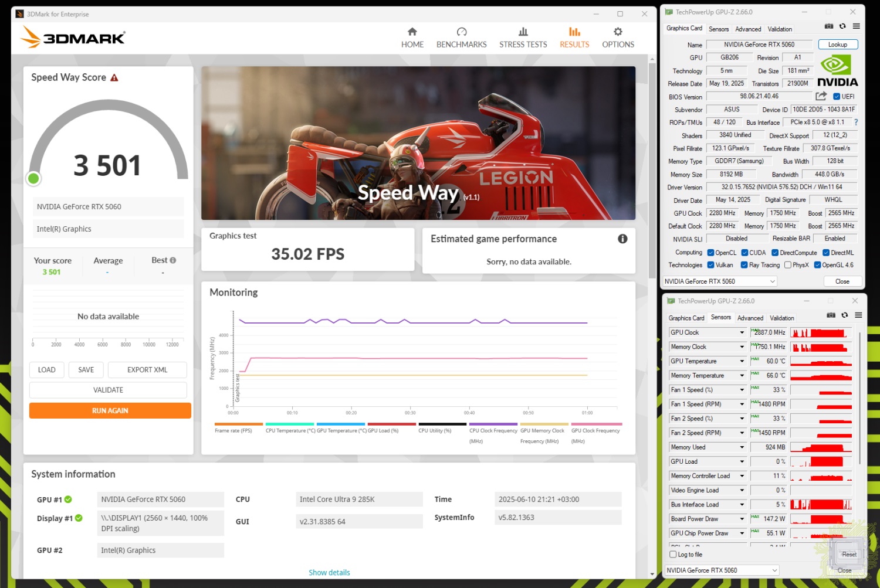The width and height of the screenshot is (880, 588).
Task: Click the info icon beside Best score
Action: [173, 260]
